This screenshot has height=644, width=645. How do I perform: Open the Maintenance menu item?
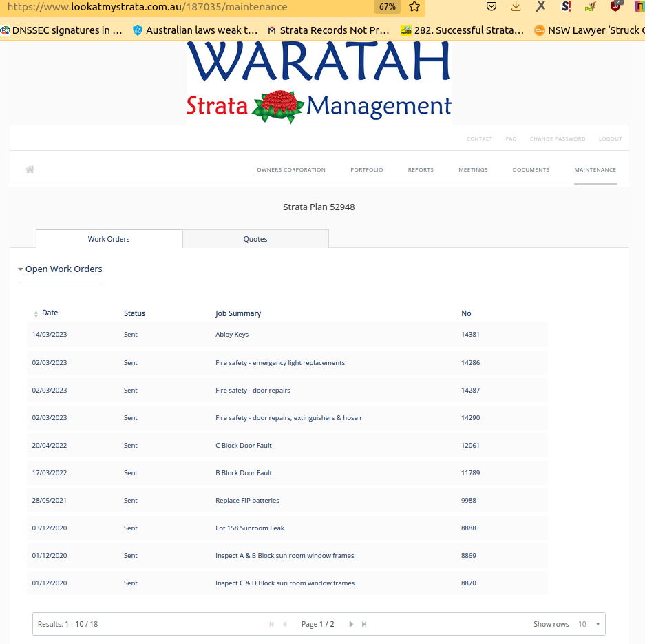click(595, 169)
